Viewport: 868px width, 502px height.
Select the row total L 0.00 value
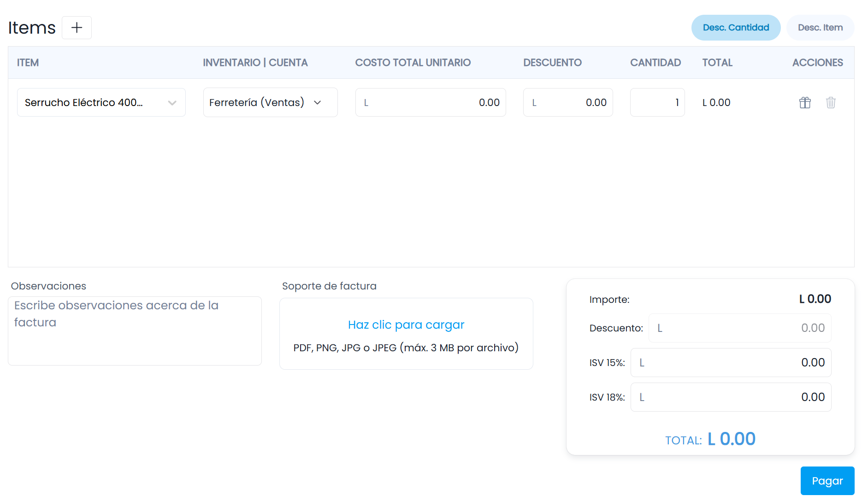tap(716, 102)
